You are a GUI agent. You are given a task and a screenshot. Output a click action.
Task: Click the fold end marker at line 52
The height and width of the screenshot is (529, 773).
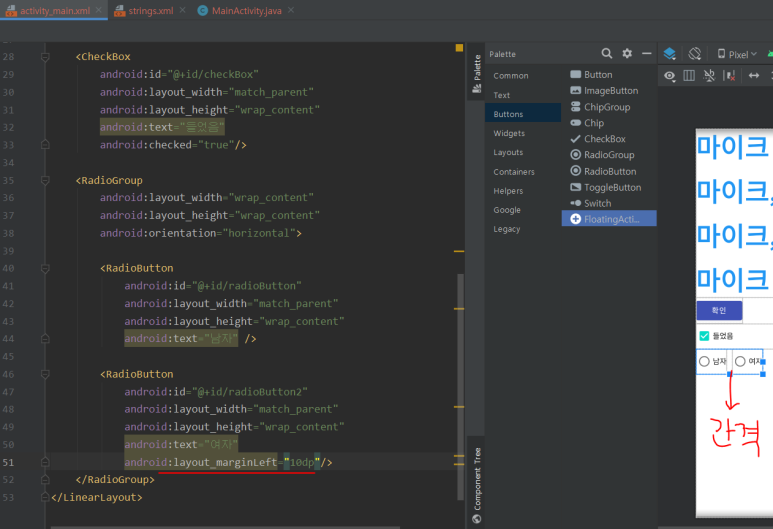pyautogui.click(x=45, y=479)
